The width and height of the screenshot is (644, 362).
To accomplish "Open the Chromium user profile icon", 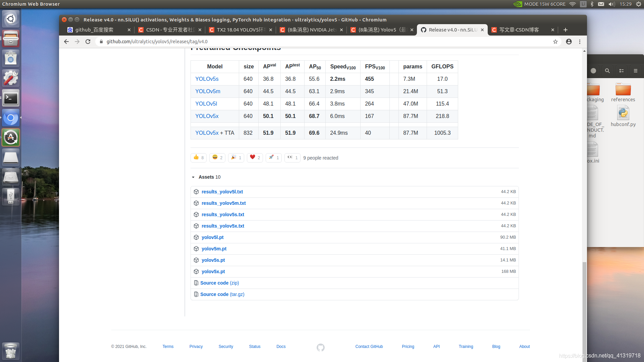I will [569, 42].
